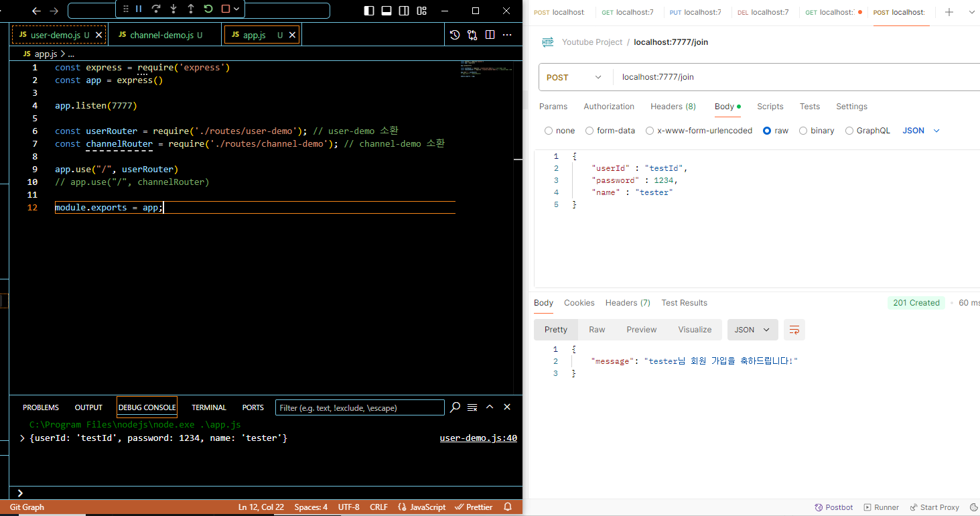Toggle the secondary side bar layout icon
This screenshot has width=980, height=516.
point(404,11)
